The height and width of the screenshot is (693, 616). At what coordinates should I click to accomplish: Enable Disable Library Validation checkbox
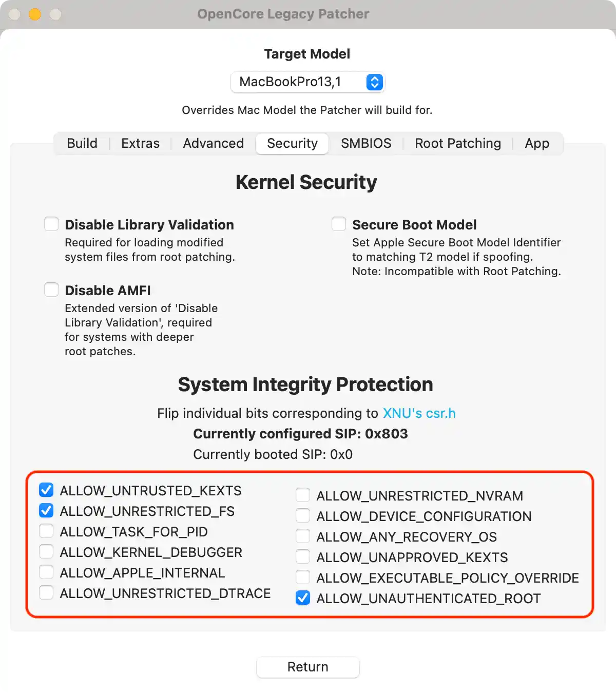tap(51, 224)
